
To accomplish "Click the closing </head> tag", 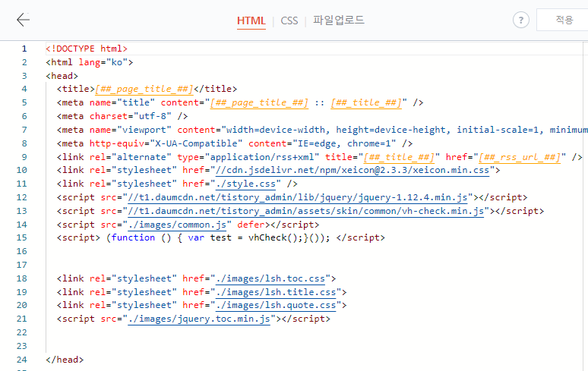I will tap(65, 360).
